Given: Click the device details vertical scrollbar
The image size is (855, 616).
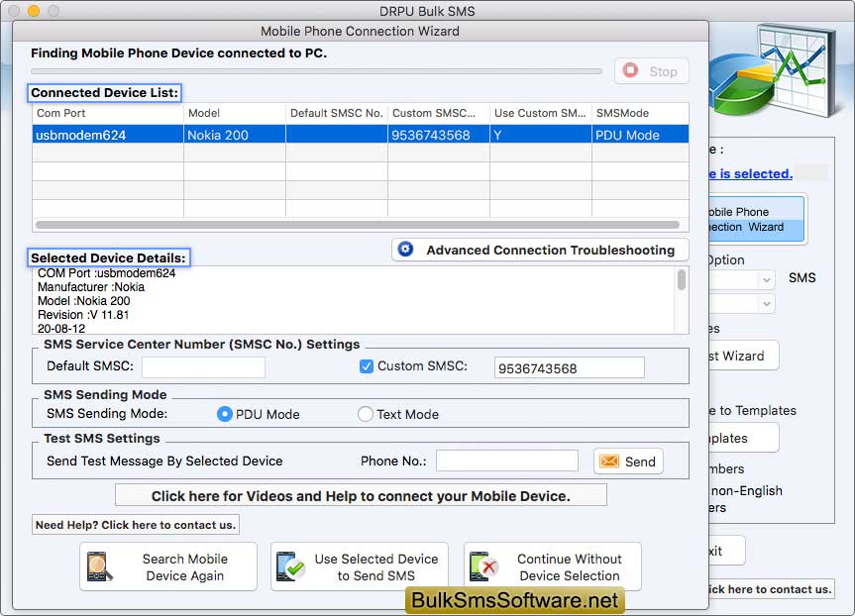Looking at the screenshot, I should [682, 280].
